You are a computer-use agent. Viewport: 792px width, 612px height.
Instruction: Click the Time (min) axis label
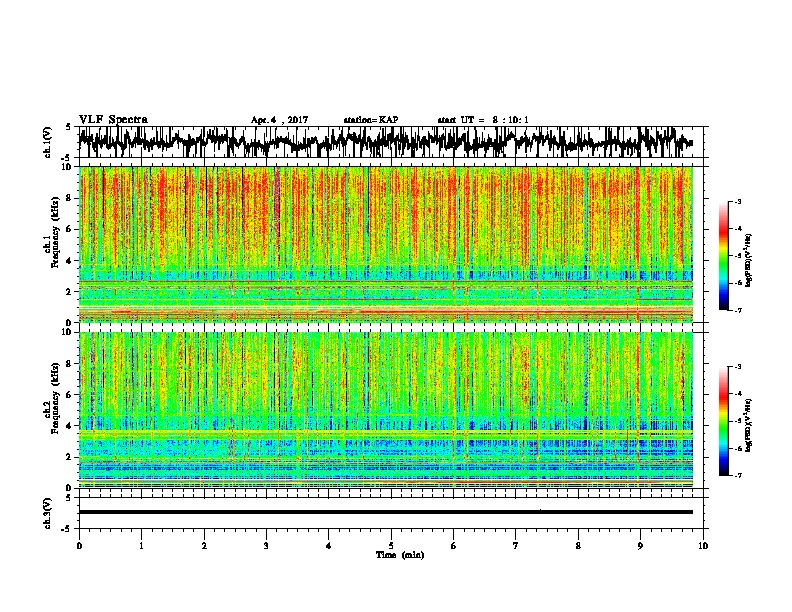tap(400, 555)
